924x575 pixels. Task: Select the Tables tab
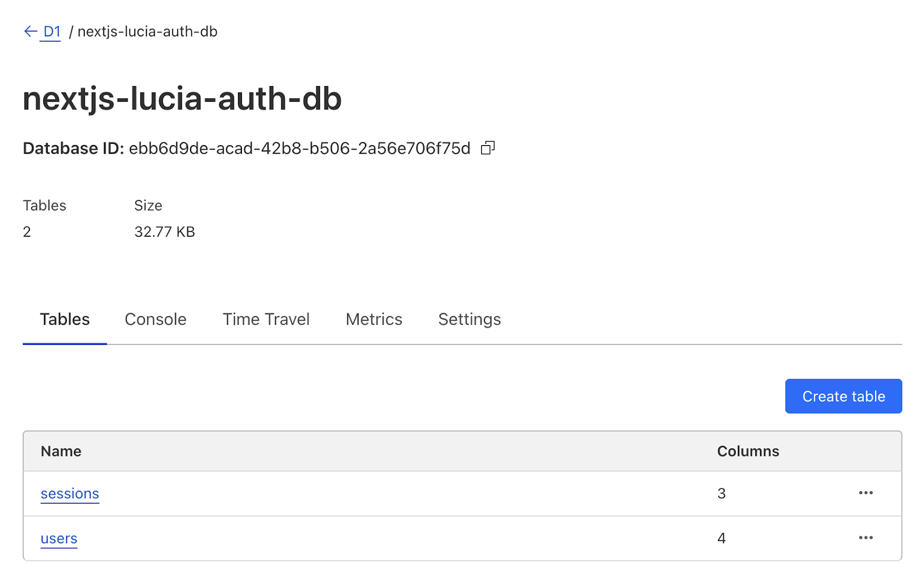65,320
